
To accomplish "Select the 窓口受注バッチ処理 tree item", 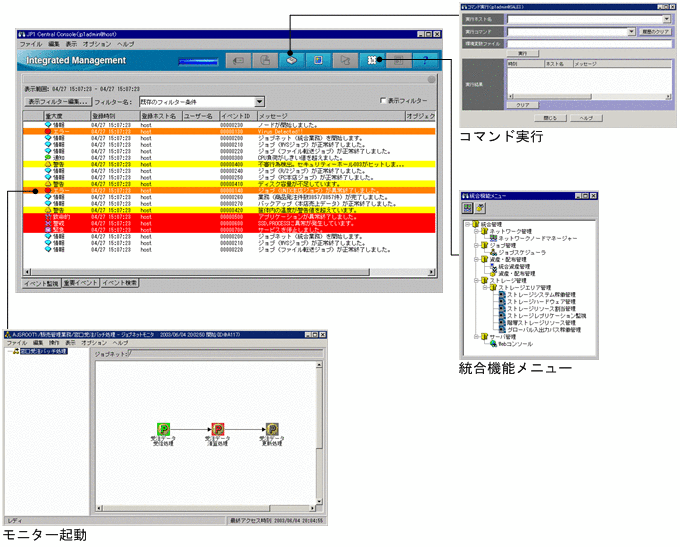I will coord(38,352).
